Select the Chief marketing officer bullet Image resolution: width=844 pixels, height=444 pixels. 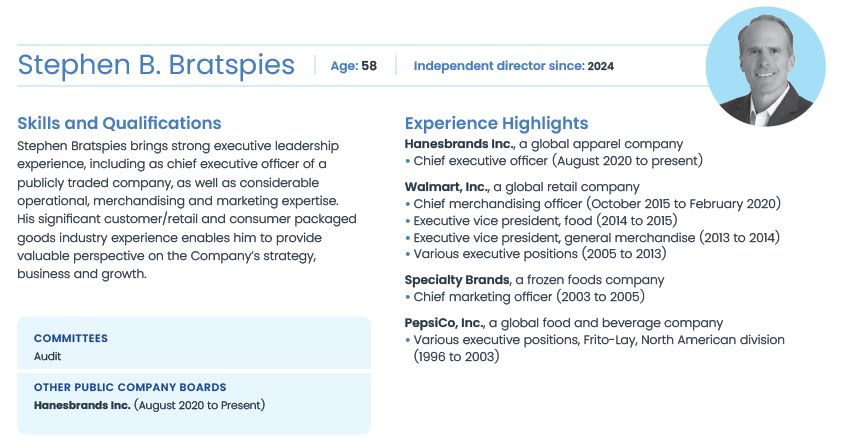529,296
